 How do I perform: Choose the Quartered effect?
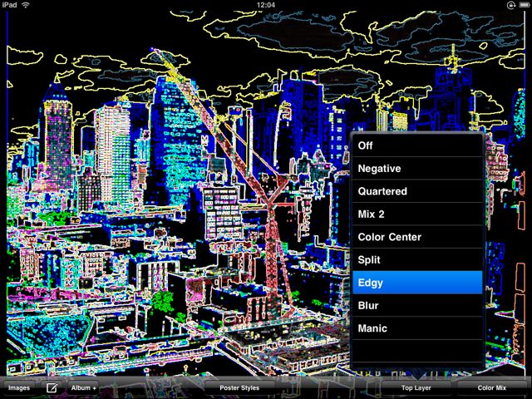pos(417,191)
